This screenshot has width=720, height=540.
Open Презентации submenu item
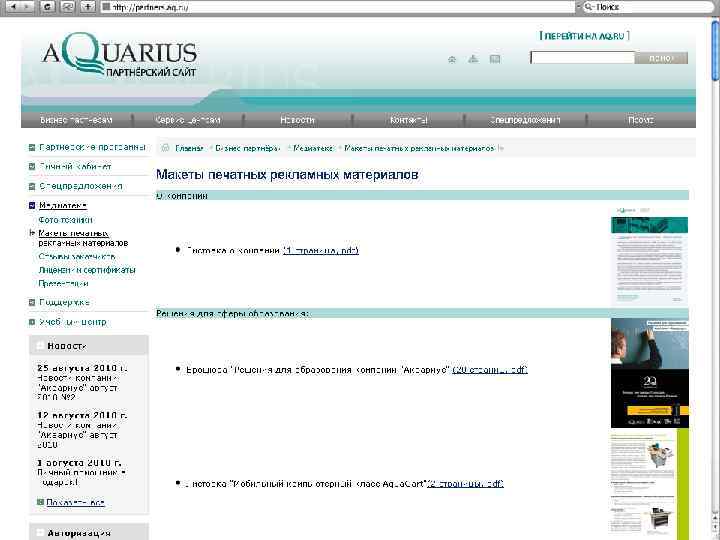[x=63, y=284]
